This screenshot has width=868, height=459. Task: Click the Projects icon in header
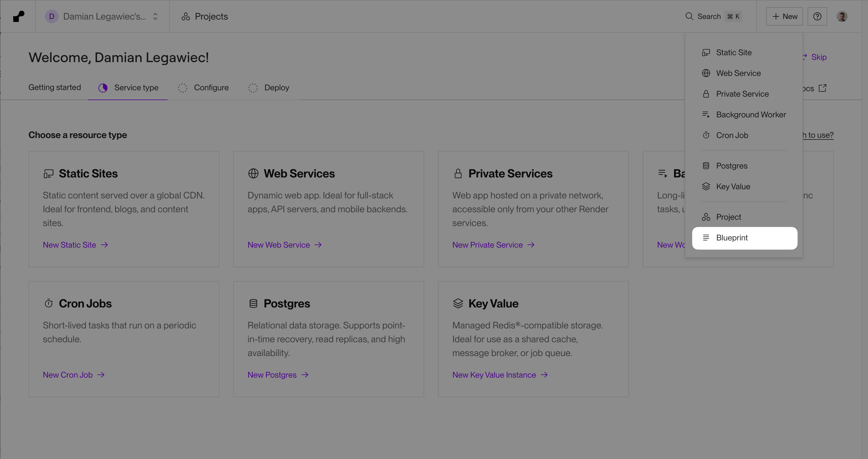[186, 16]
